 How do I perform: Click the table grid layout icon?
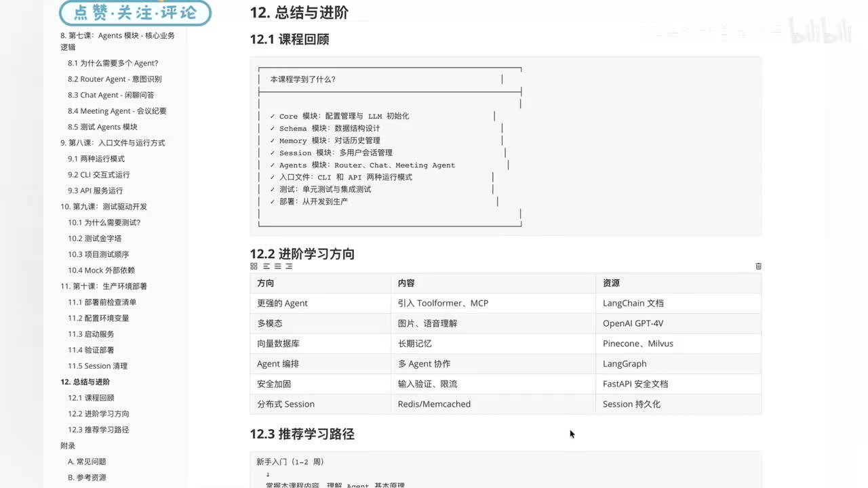(x=254, y=266)
